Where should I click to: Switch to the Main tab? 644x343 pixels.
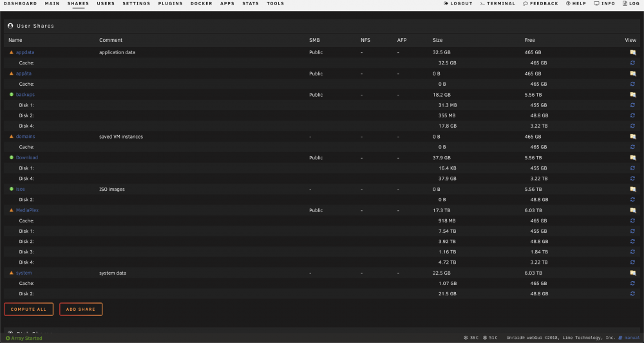click(x=52, y=3)
